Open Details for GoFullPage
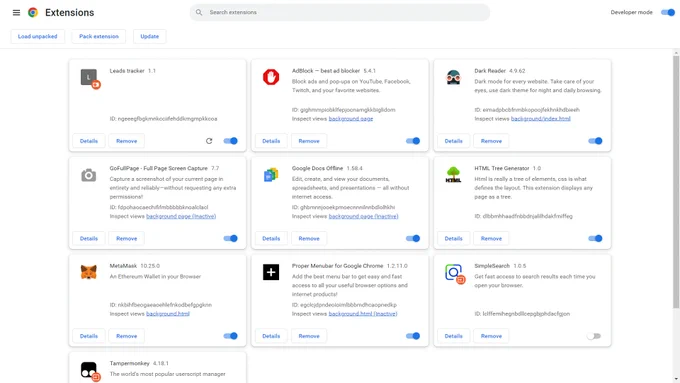The height and width of the screenshot is (383, 680). click(89, 239)
